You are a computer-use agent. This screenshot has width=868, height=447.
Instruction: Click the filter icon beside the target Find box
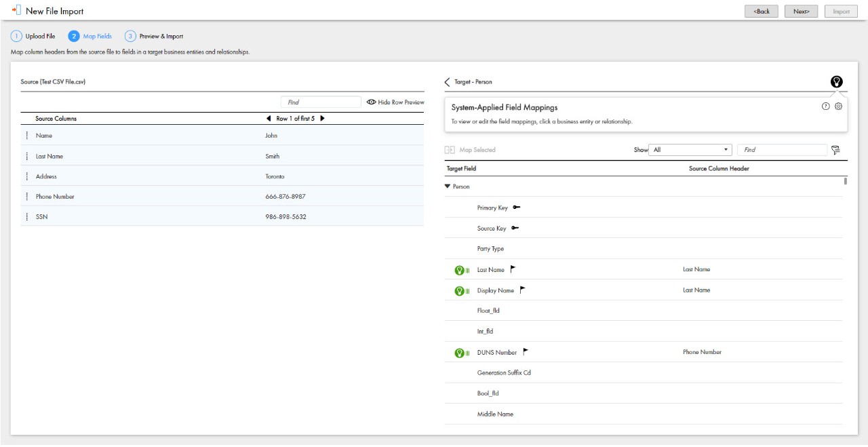835,150
